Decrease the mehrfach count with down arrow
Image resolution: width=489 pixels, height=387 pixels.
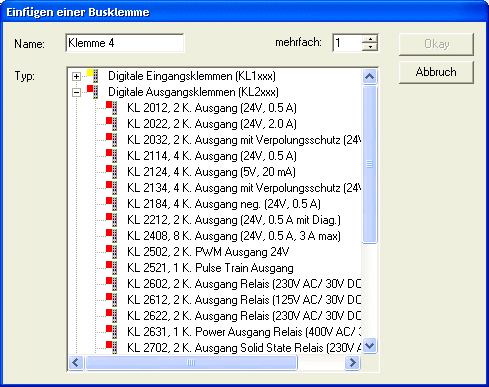(x=370, y=47)
